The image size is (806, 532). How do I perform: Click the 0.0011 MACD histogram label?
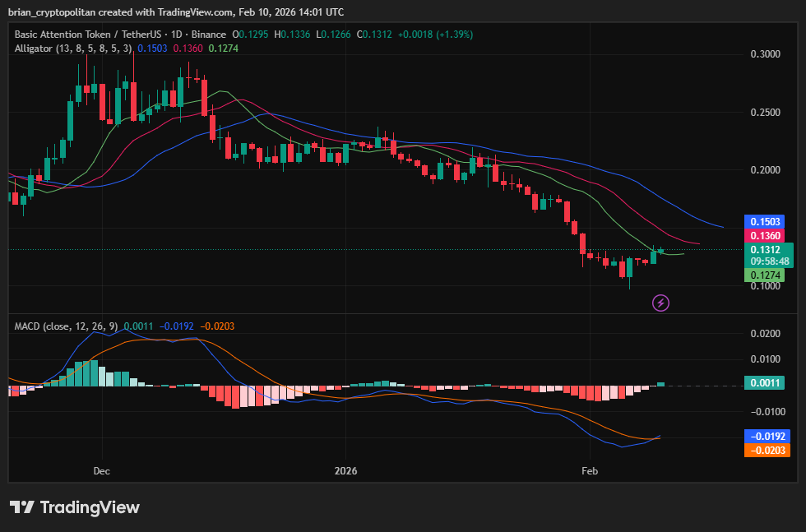click(x=764, y=382)
